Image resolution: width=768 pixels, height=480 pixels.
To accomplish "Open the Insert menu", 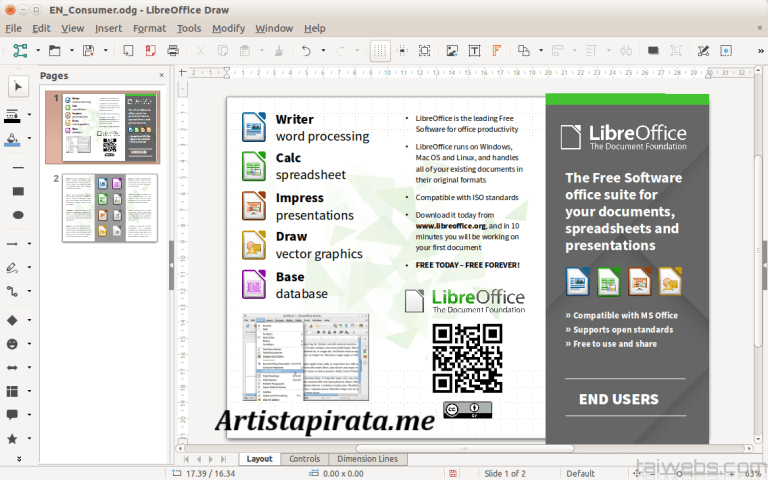I will pyautogui.click(x=108, y=28).
